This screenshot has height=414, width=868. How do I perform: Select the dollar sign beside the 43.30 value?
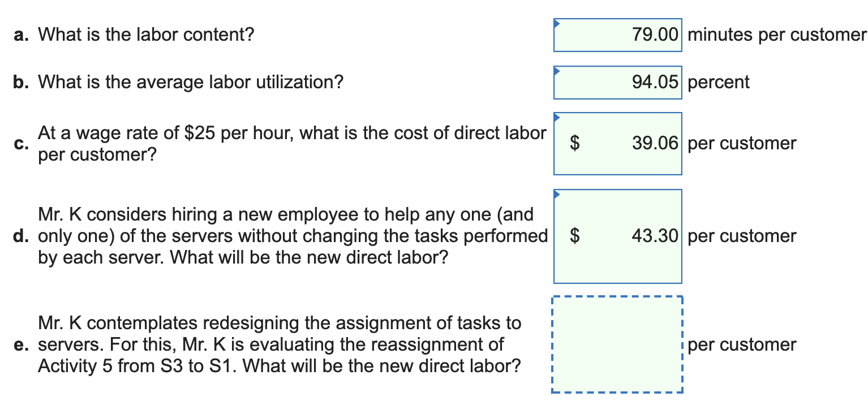[x=574, y=236]
